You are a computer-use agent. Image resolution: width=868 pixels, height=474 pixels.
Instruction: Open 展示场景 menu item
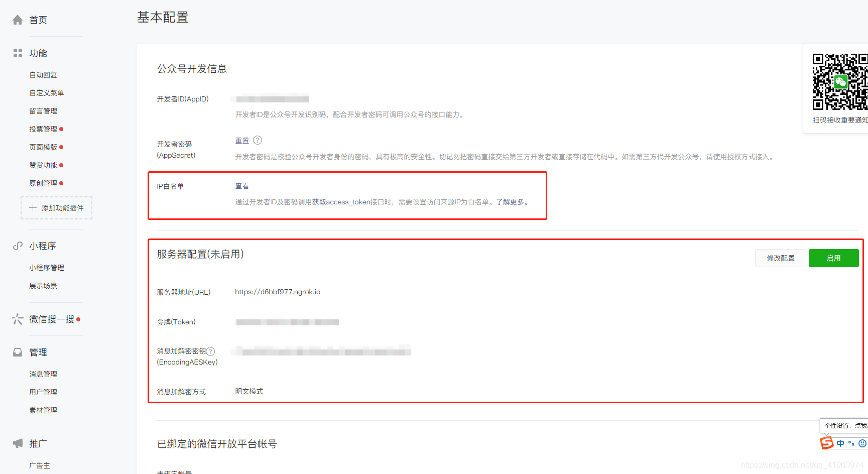click(43, 286)
